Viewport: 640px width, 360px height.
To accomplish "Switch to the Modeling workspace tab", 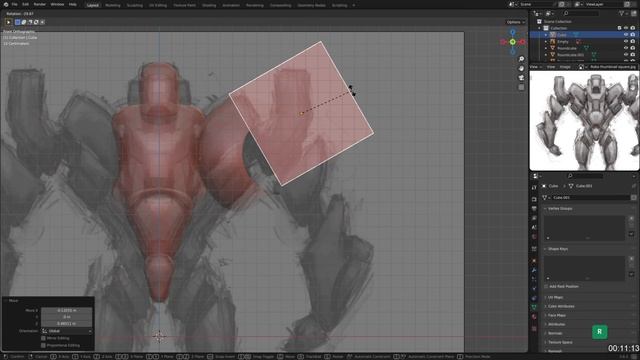I will click(x=113, y=5).
